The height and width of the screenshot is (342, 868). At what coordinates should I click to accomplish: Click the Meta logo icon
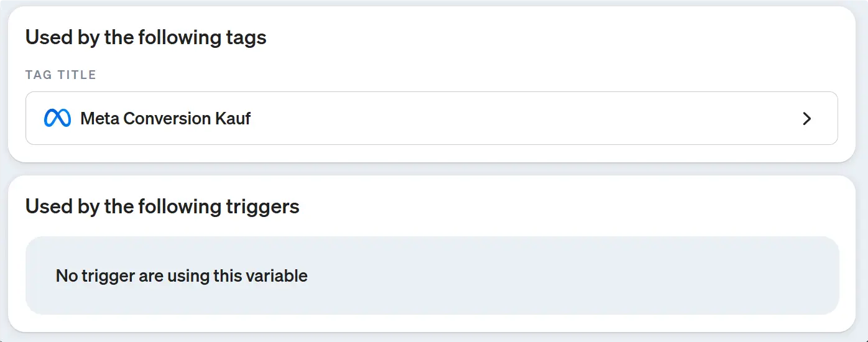57,118
